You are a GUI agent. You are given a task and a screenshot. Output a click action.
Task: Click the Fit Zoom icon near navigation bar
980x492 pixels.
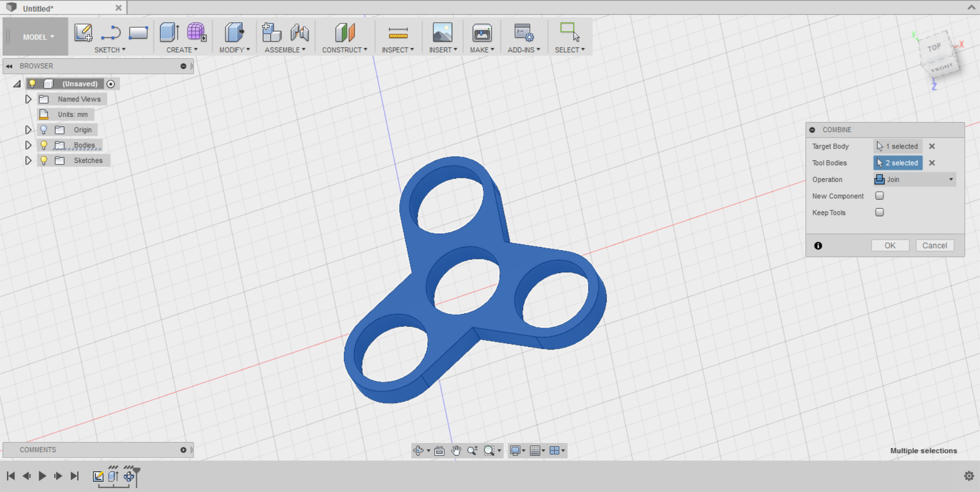click(472, 451)
